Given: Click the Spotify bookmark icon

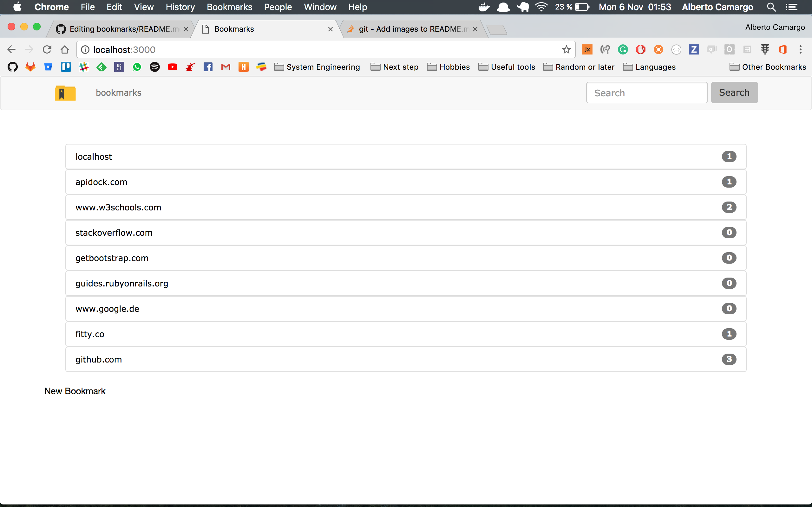Looking at the screenshot, I should click(155, 67).
